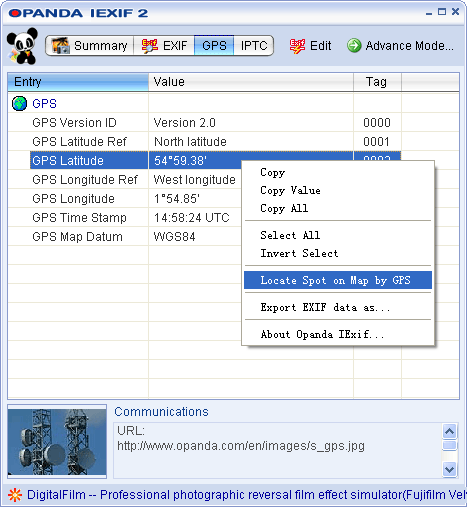Open About Opanda IExif... entry

point(322,334)
